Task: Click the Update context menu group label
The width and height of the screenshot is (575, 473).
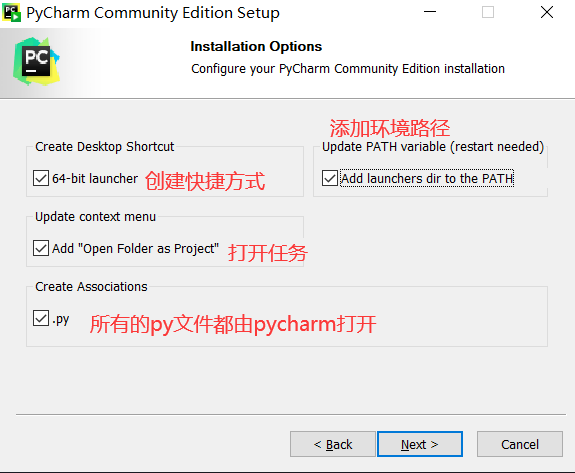Action: (95, 217)
